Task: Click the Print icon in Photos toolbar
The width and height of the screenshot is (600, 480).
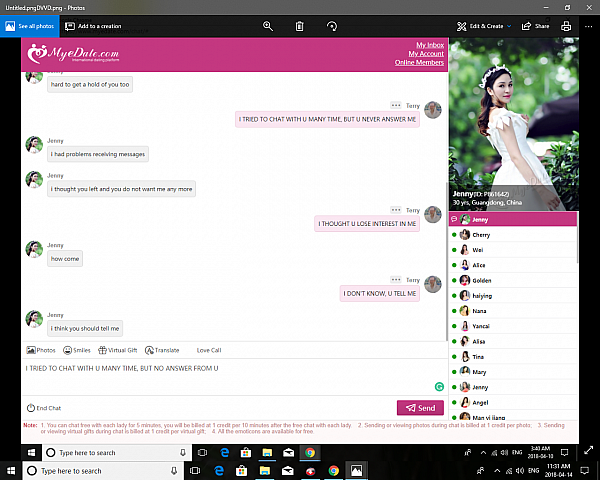Action: click(x=566, y=26)
